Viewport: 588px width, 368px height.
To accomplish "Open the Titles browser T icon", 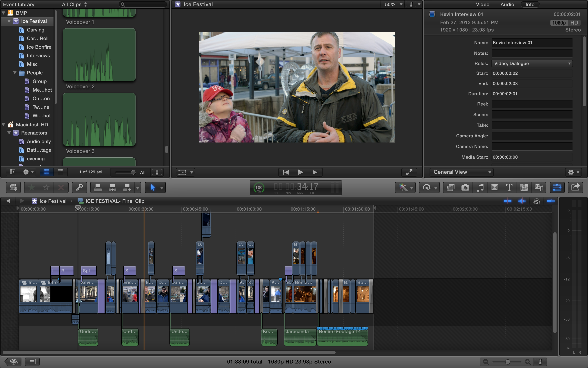I will point(509,187).
